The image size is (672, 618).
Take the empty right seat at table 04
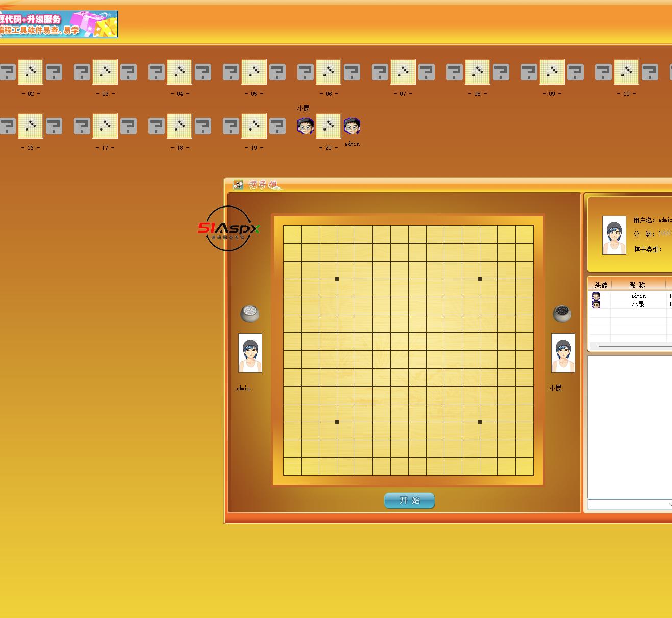203,72
